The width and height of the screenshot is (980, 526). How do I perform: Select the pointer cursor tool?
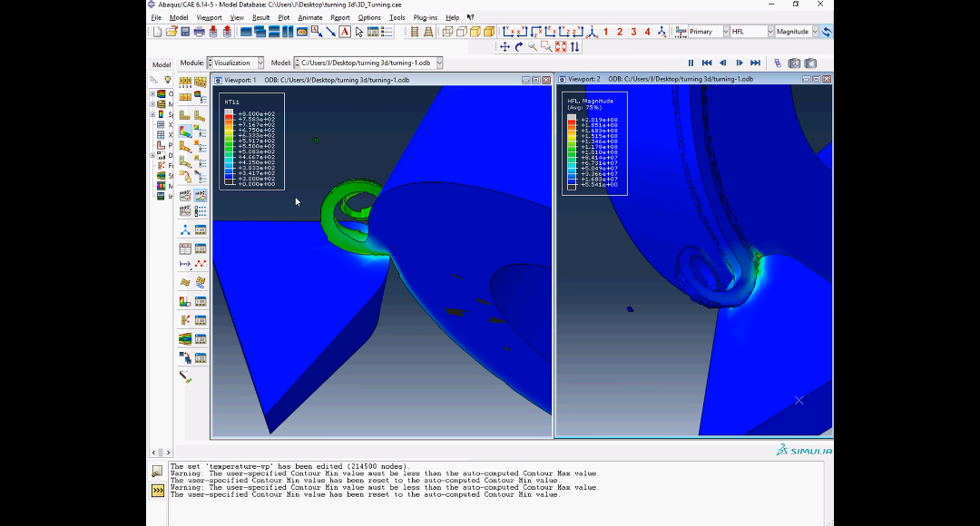[x=358, y=31]
